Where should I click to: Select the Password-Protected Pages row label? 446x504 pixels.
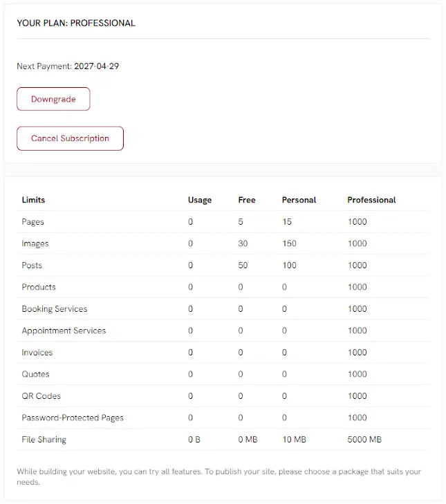coord(73,418)
